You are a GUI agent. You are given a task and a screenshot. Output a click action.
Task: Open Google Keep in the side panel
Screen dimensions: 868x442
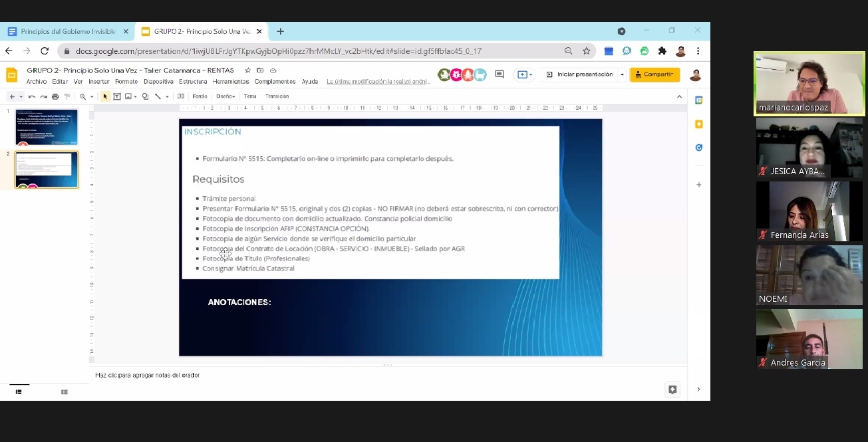698,124
